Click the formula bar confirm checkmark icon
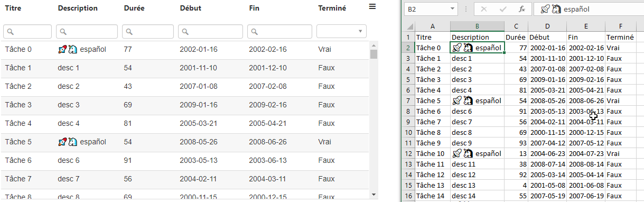Image resolution: width=644 pixels, height=202 pixels. pyautogui.click(x=503, y=9)
